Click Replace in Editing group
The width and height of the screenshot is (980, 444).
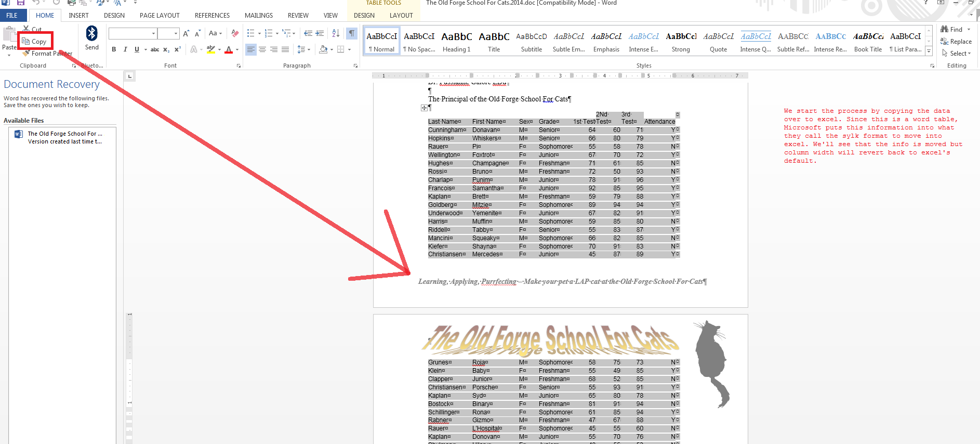tap(956, 42)
